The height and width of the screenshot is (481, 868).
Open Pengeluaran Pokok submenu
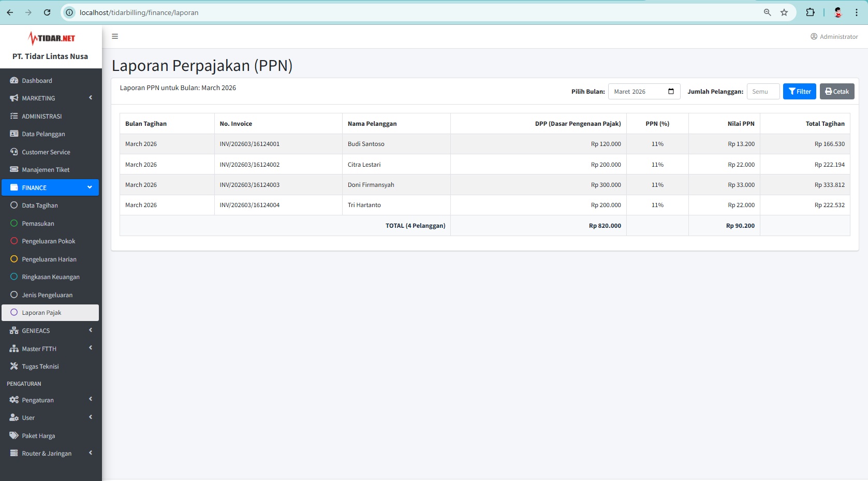click(50, 241)
